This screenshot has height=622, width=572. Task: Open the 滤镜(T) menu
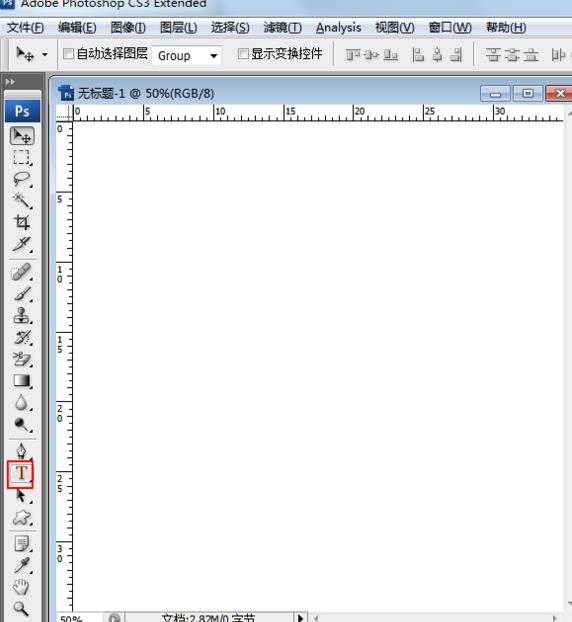[283, 27]
